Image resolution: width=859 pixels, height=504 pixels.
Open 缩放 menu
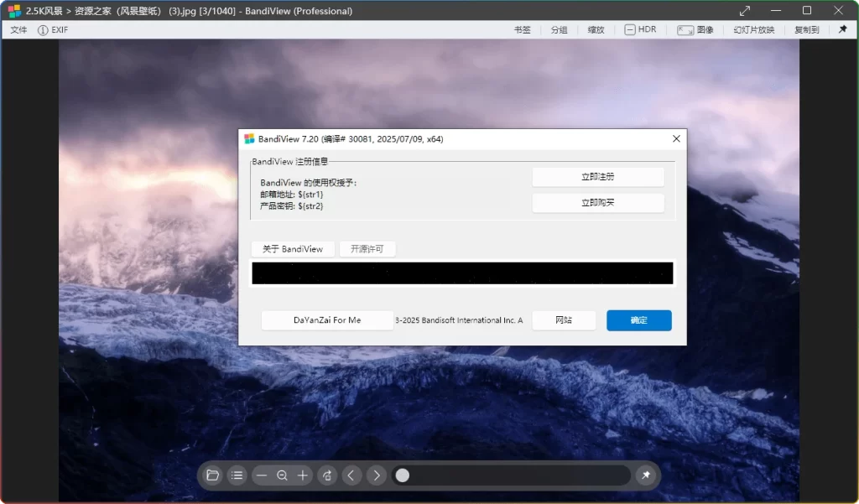click(596, 29)
